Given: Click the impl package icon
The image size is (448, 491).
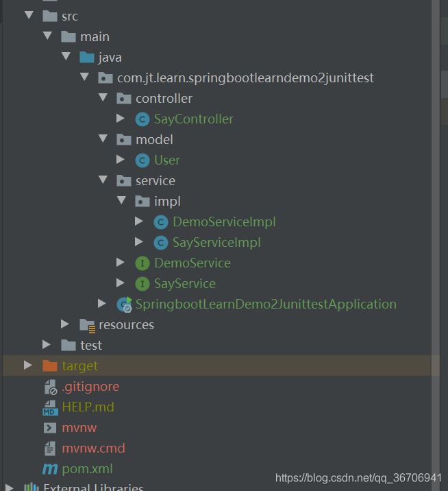Looking at the screenshot, I should (x=142, y=202).
